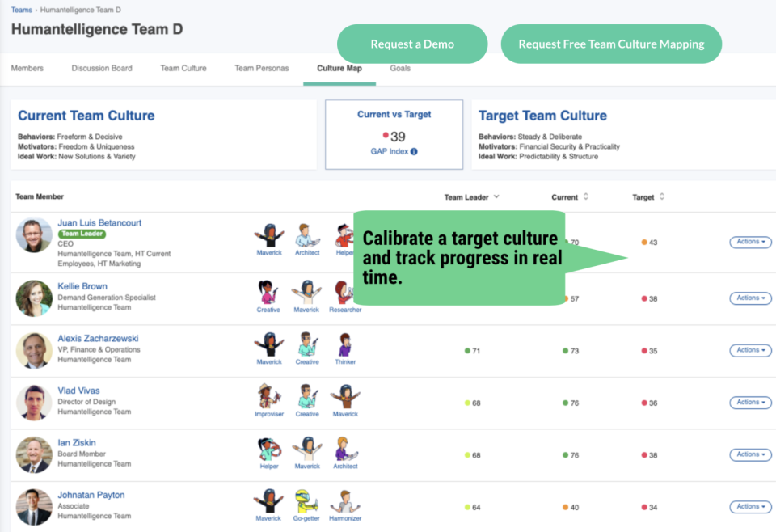
Task: Click Alexis Zacharzewski's Current score 73
Action: point(571,351)
